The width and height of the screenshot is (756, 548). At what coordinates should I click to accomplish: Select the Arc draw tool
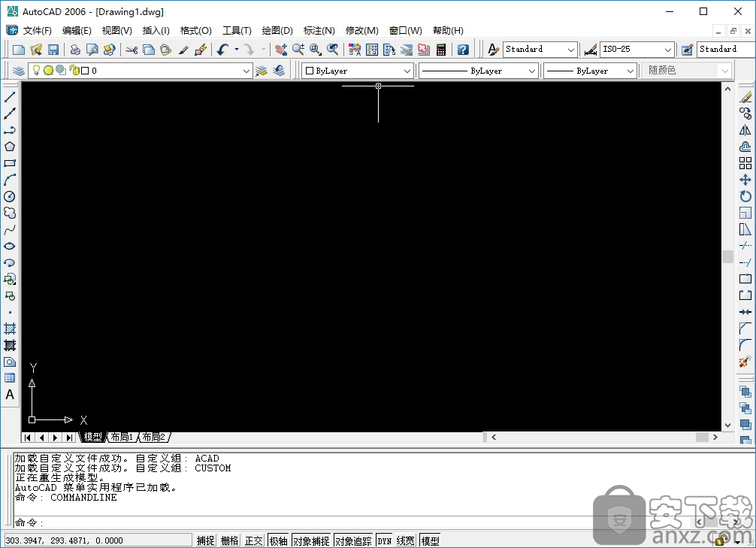(x=10, y=180)
